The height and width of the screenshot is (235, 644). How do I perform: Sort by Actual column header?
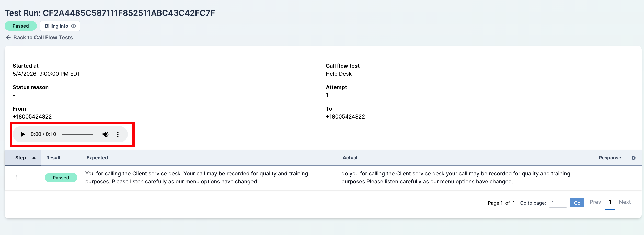350,158
